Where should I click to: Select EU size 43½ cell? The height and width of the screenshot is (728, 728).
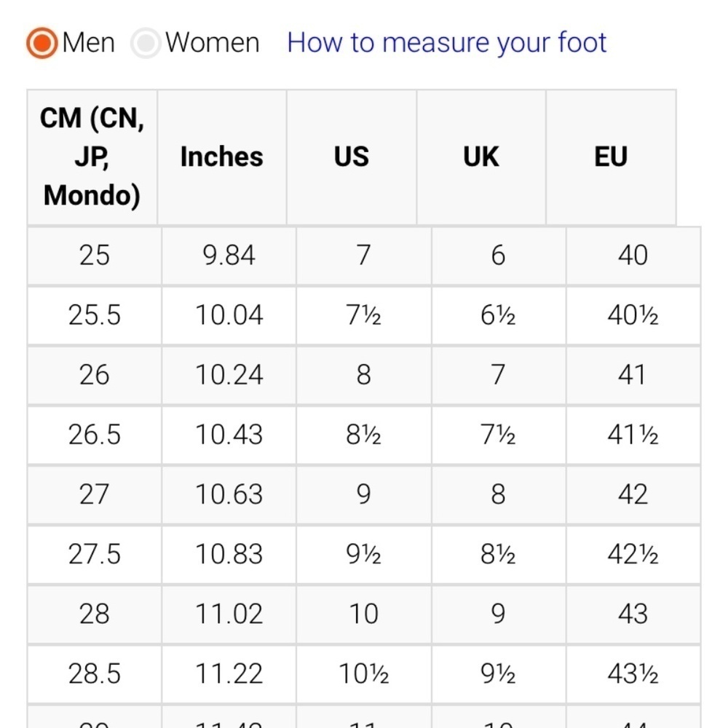[633, 674]
